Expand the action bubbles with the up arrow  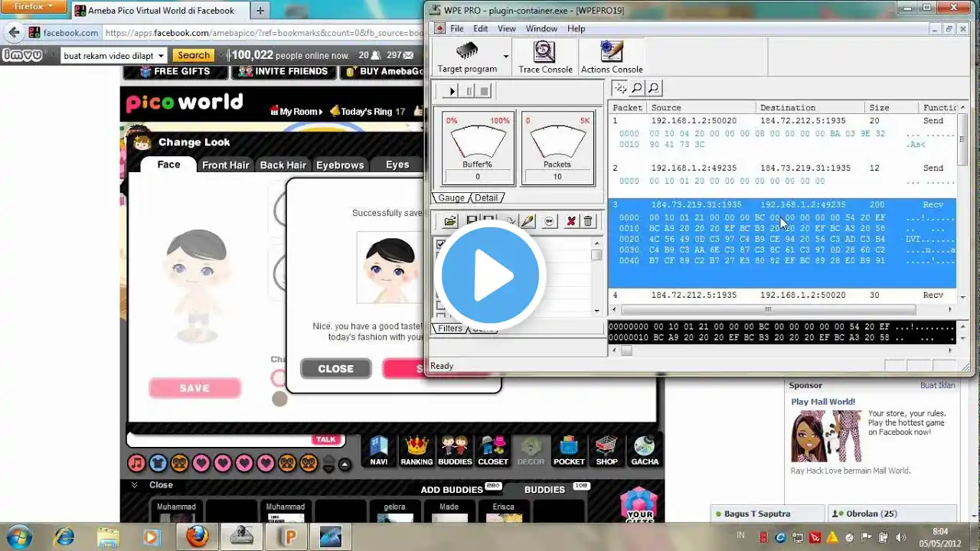(345, 465)
